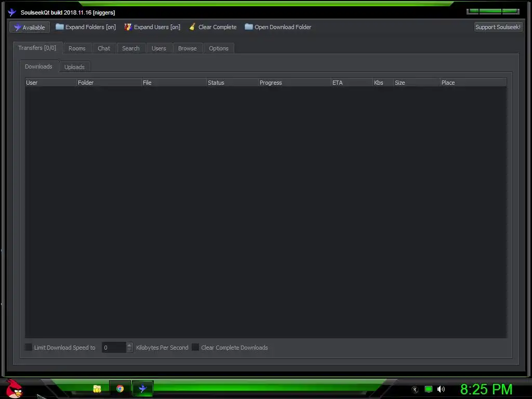532x399 pixels.
Task: Select the Downloads sub-tab
Action: [38, 66]
